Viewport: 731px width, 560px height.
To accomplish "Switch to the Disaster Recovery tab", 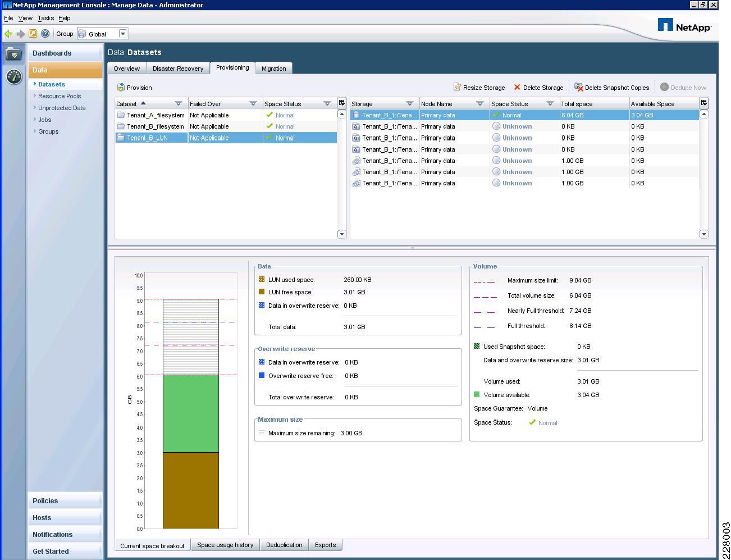I will click(x=178, y=68).
